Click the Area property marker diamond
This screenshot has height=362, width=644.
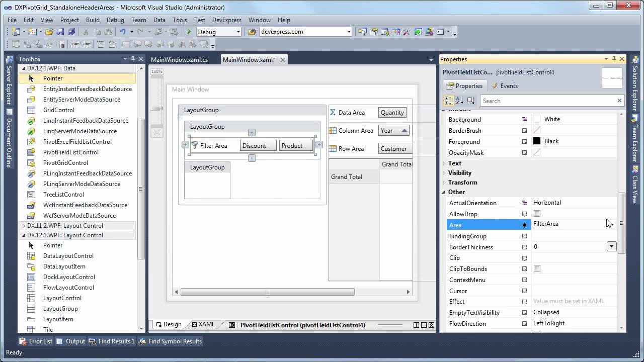(524, 225)
